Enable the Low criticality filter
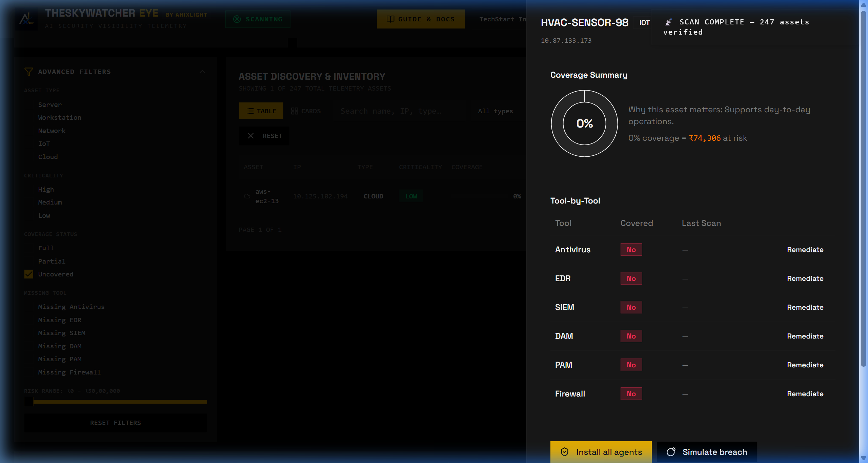868x463 pixels. pos(44,215)
